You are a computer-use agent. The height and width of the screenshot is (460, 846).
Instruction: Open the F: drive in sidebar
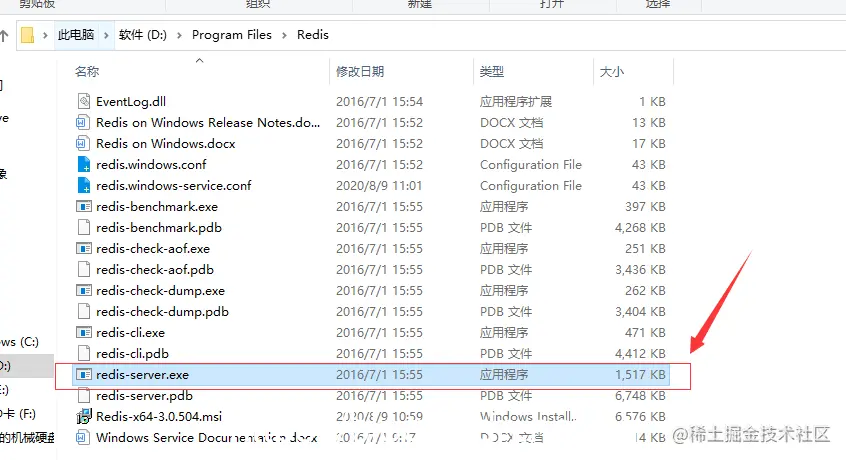tap(18, 414)
